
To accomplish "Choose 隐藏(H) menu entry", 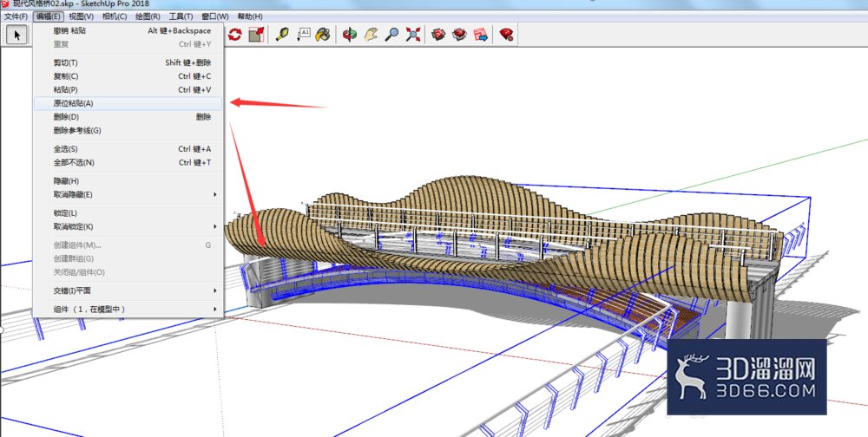I will [x=128, y=181].
